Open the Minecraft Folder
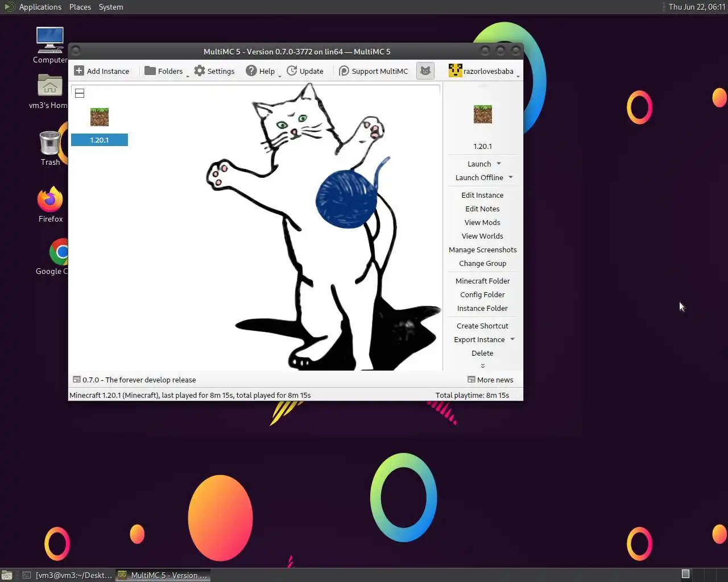The image size is (728, 582). point(482,281)
